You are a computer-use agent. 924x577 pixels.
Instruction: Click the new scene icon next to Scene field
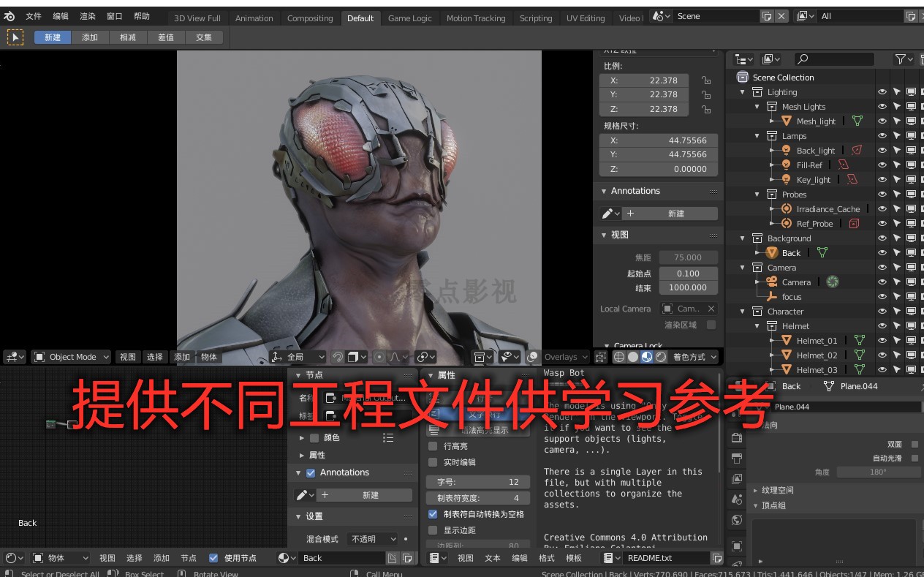tap(767, 16)
